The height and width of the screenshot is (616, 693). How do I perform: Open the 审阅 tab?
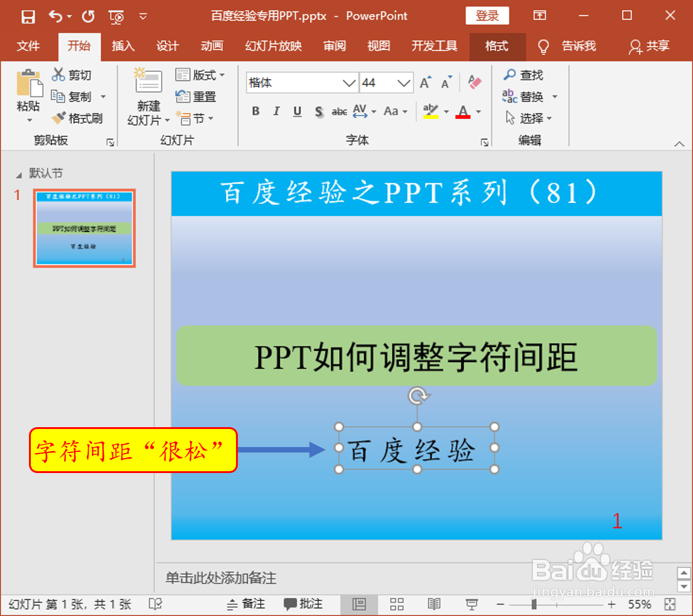pyautogui.click(x=334, y=46)
